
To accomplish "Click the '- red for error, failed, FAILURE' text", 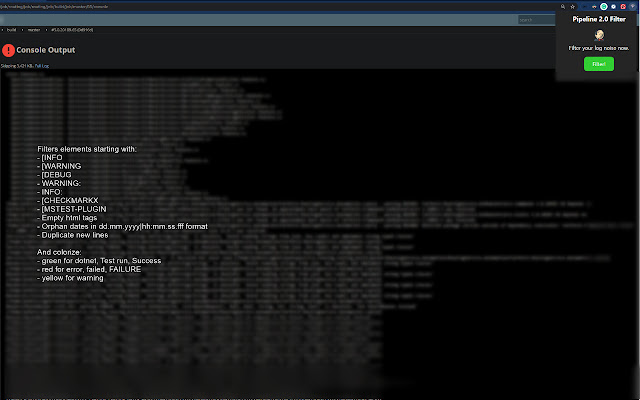I will click(89, 269).
